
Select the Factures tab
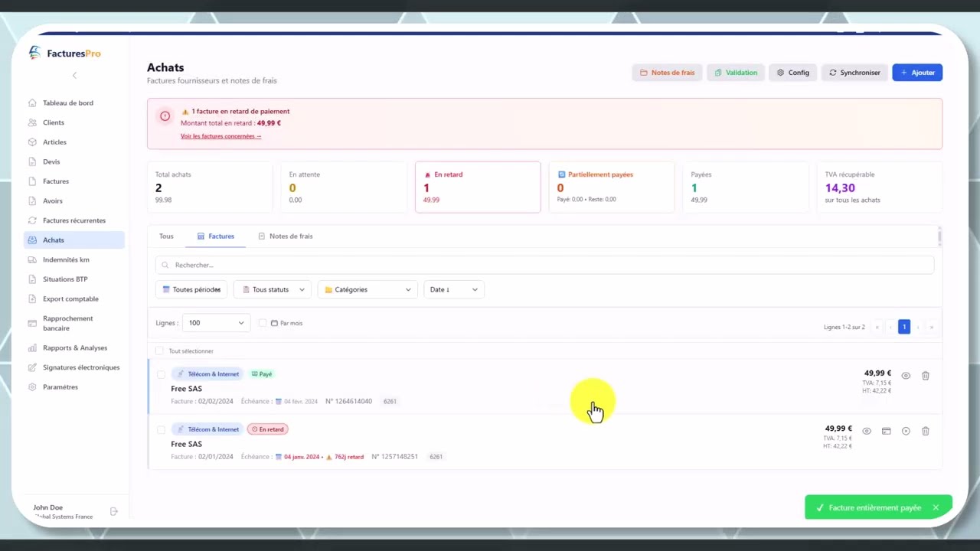pos(216,236)
